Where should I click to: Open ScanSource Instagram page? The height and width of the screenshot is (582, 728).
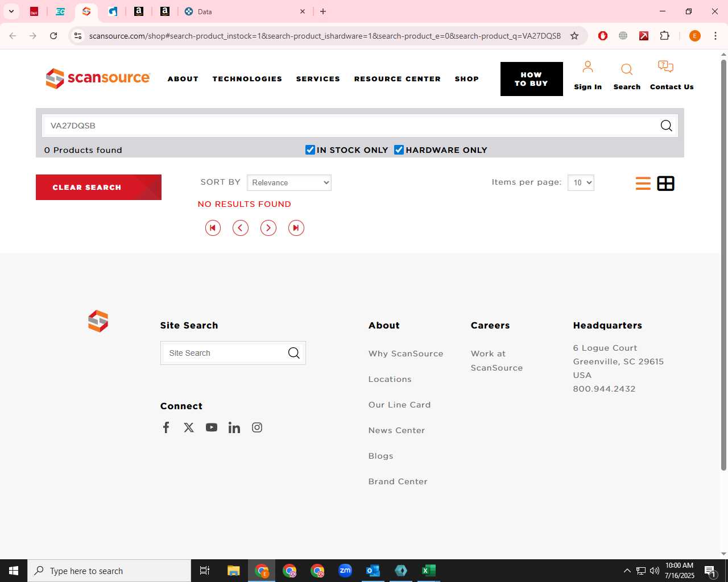pos(257,427)
